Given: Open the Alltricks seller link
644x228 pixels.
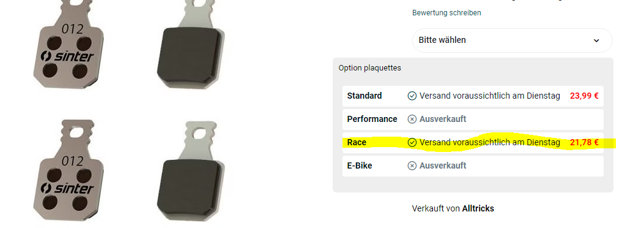Looking at the screenshot, I should coord(478,208).
